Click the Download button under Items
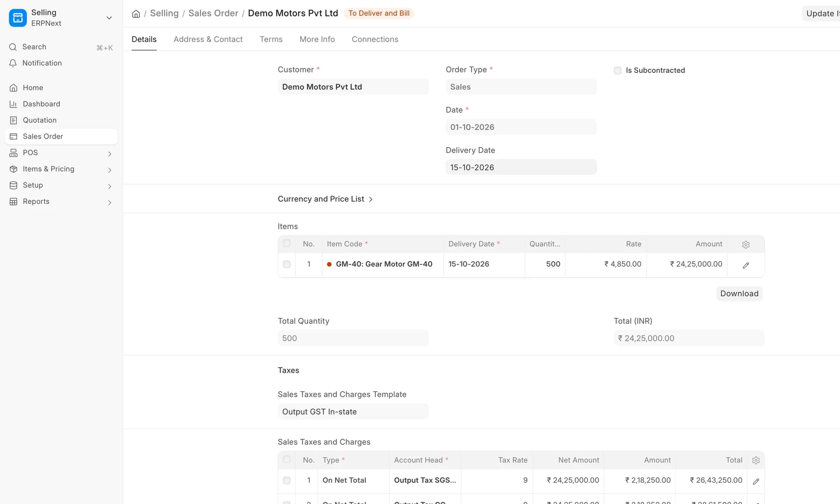 739,294
